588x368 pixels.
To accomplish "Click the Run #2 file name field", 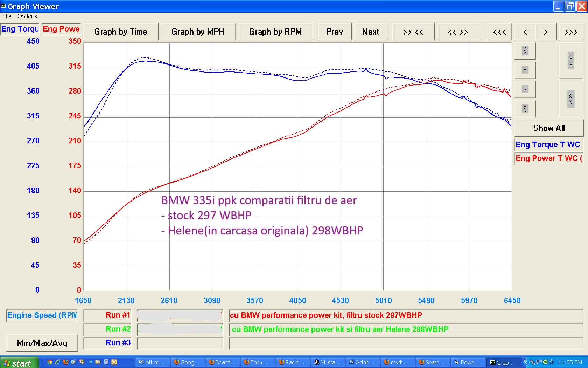I will [x=180, y=329].
